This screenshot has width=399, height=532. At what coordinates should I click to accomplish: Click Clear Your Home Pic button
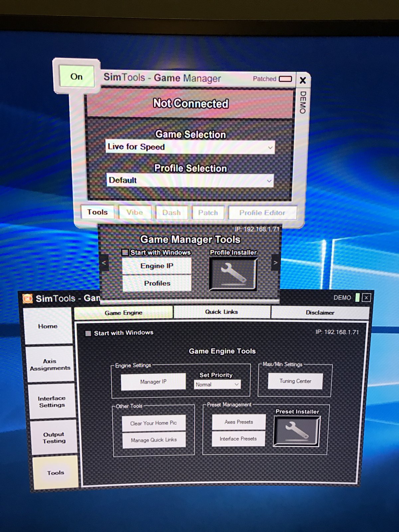pyautogui.click(x=154, y=423)
